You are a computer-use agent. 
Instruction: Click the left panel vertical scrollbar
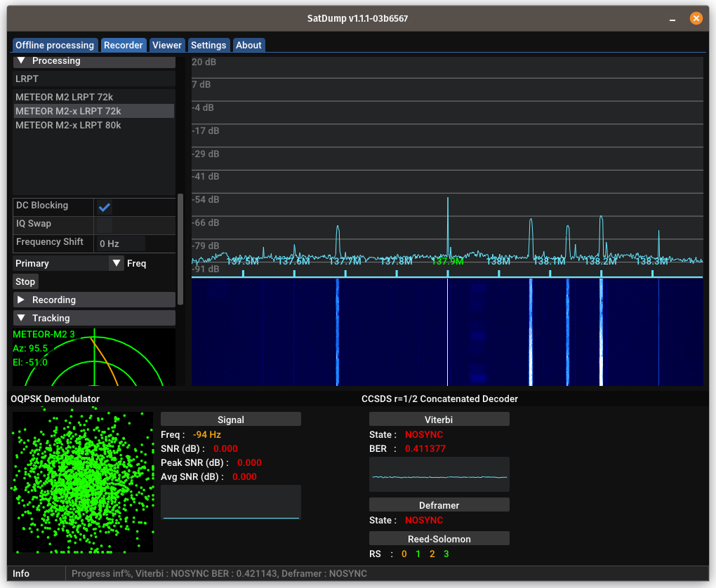pyautogui.click(x=180, y=249)
